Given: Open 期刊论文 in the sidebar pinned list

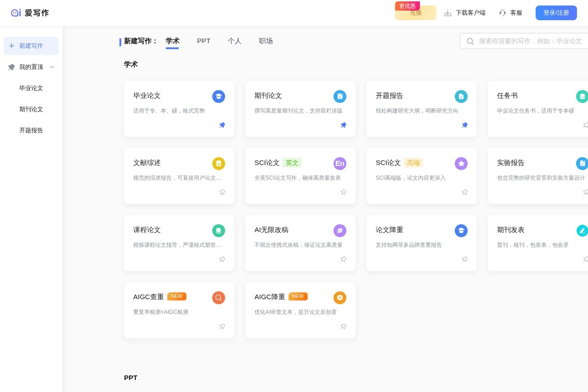Looking at the screenshot, I should (x=31, y=109).
